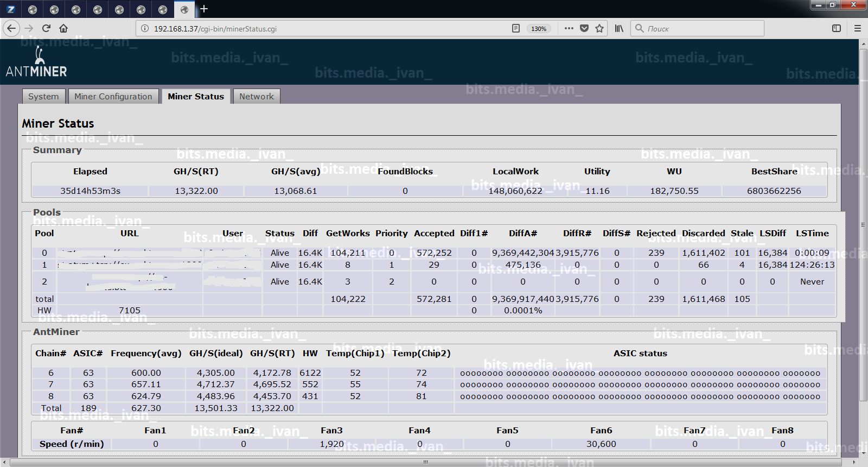Select pool 0 Accepted count 572,252
868x467 pixels.
[434, 253]
